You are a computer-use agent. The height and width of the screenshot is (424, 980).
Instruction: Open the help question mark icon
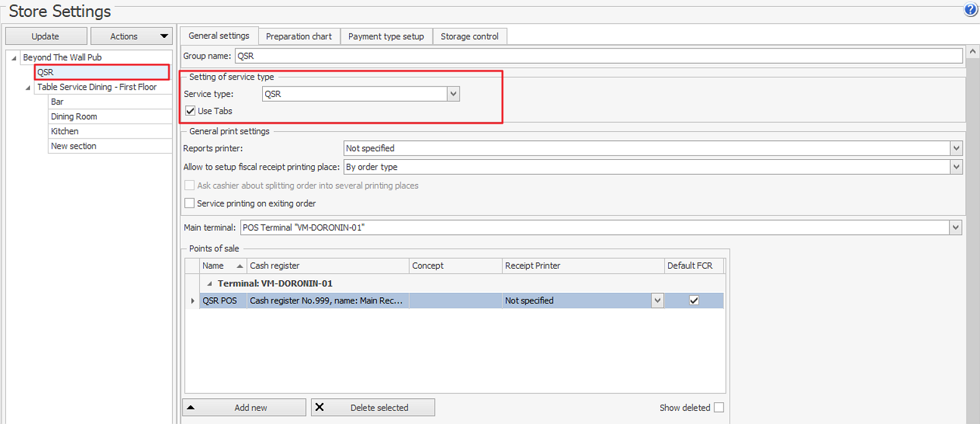pos(971,9)
